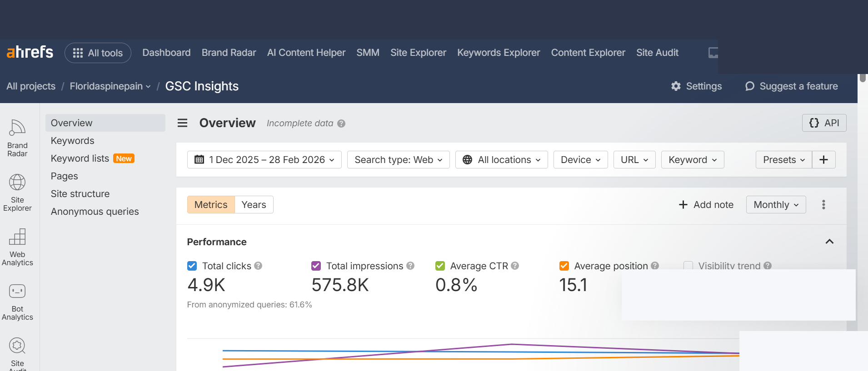
Task: Open Web Analytics sidebar icon
Action: [x=17, y=247]
